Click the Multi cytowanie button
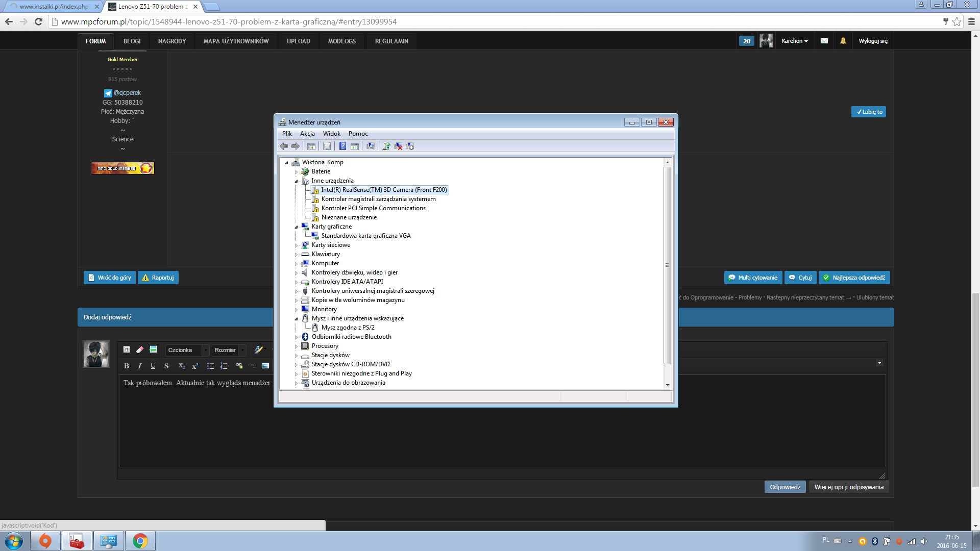This screenshot has height=551, width=980. pos(753,278)
